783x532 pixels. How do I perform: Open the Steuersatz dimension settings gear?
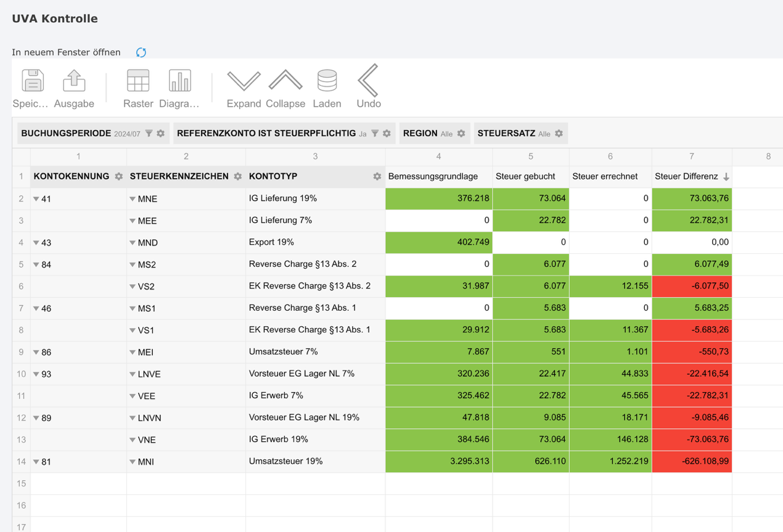[559, 134]
